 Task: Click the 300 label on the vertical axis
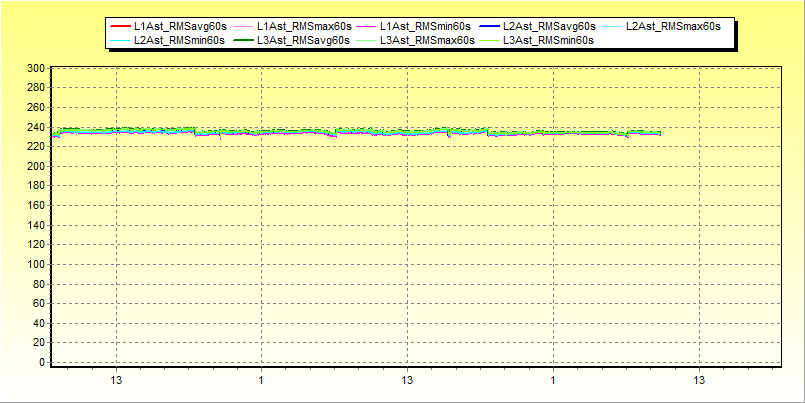click(36, 69)
